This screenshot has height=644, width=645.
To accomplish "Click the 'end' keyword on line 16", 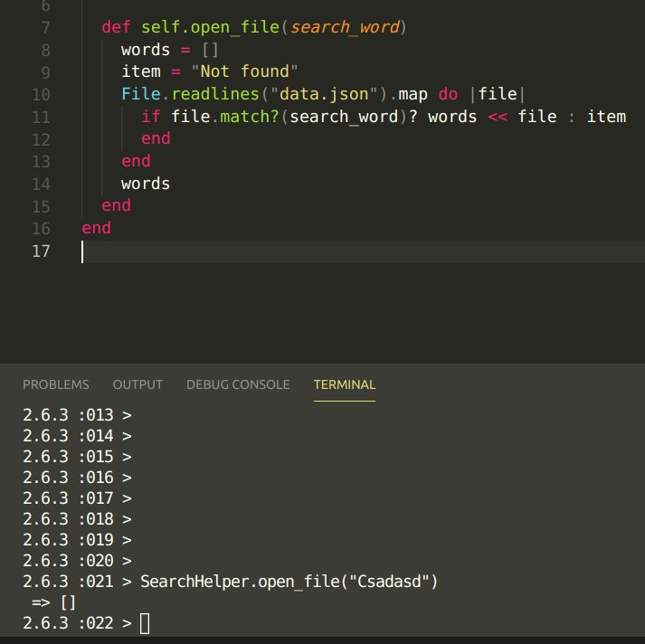I will [96, 228].
